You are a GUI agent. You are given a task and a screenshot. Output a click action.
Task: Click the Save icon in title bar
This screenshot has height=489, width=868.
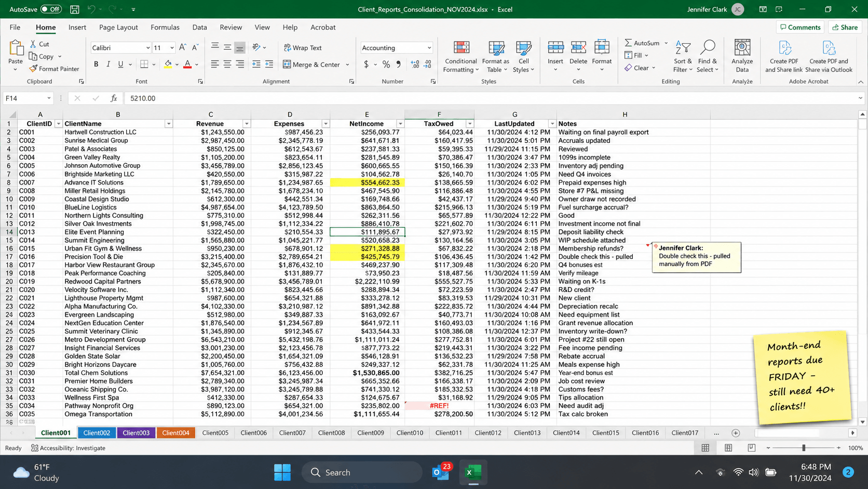tap(75, 9)
